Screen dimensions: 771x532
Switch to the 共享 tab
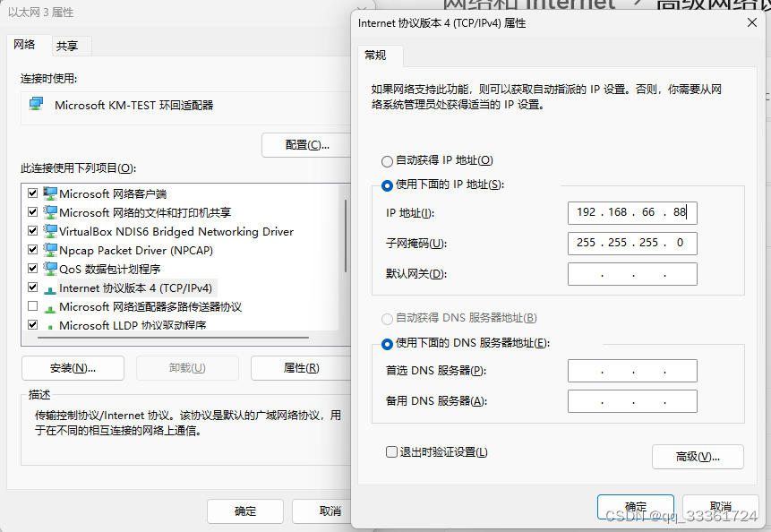(x=70, y=45)
